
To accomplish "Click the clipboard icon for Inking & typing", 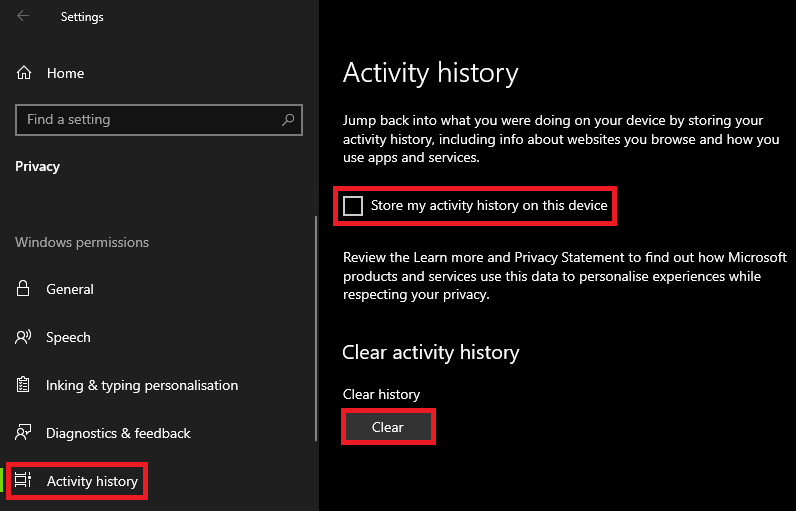I will pyautogui.click(x=24, y=385).
